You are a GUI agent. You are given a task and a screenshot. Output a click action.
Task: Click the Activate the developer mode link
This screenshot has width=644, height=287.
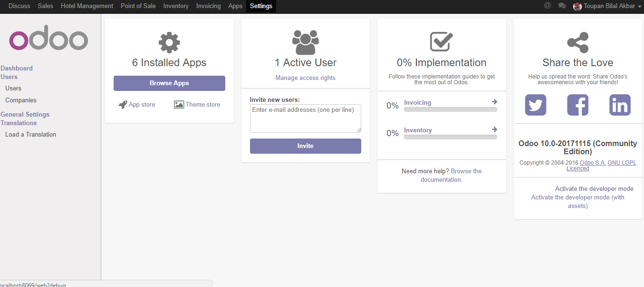[594, 188]
